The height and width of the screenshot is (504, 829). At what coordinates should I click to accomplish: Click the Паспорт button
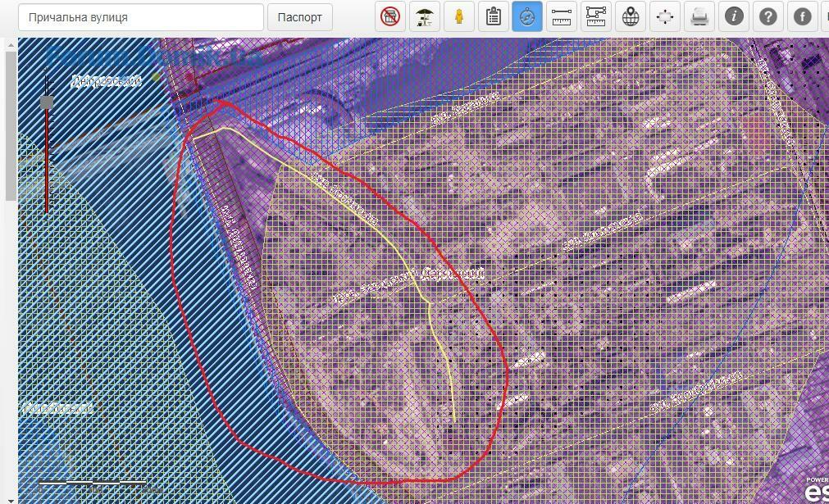point(300,17)
